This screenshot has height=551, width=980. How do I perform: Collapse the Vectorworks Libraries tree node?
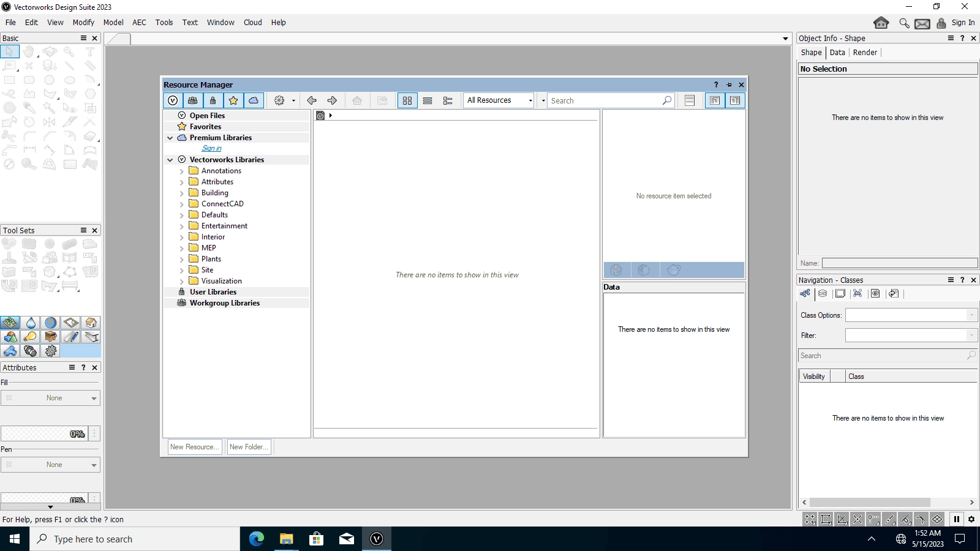click(x=170, y=160)
